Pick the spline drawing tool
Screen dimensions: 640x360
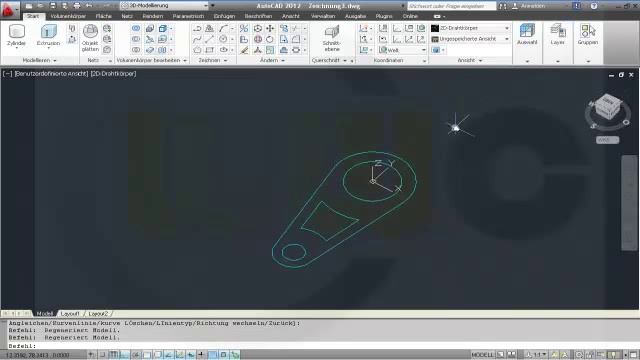[197, 39]
